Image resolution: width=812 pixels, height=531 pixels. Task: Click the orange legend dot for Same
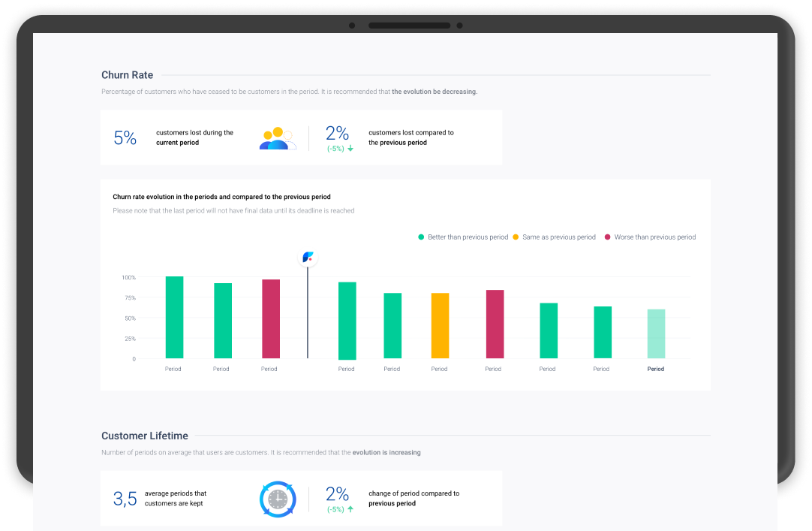516,237
